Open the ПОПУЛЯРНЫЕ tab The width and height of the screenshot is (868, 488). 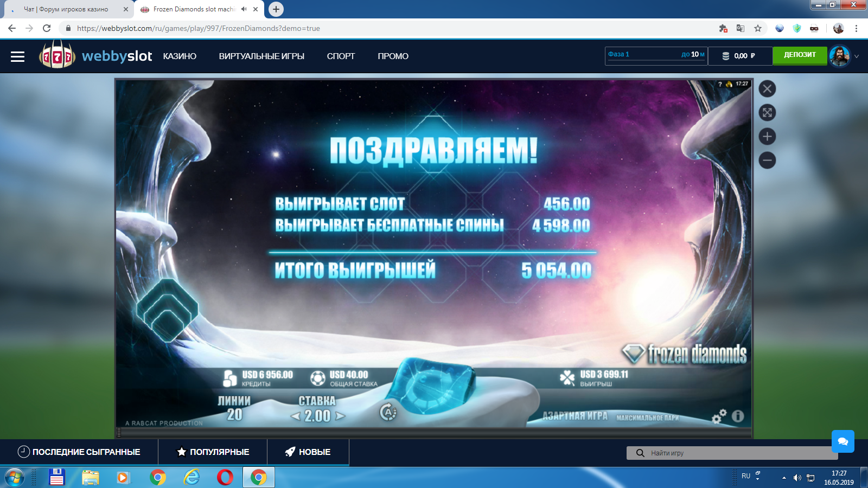213,452
